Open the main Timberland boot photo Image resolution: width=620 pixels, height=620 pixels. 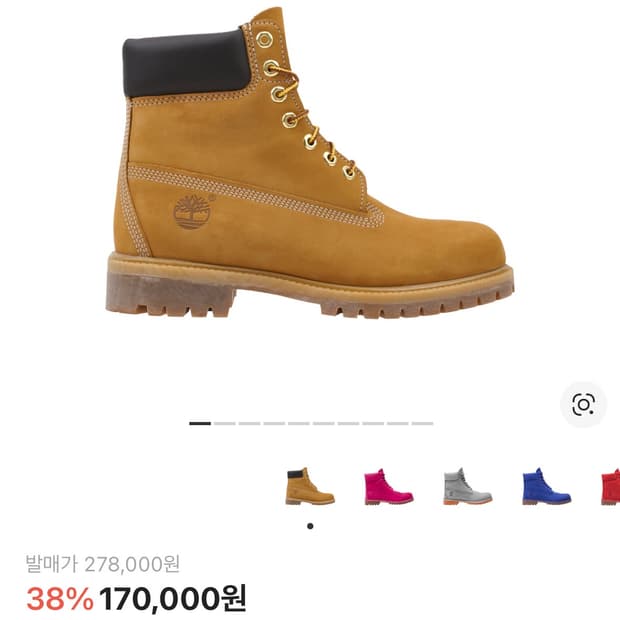click(310, 162)
